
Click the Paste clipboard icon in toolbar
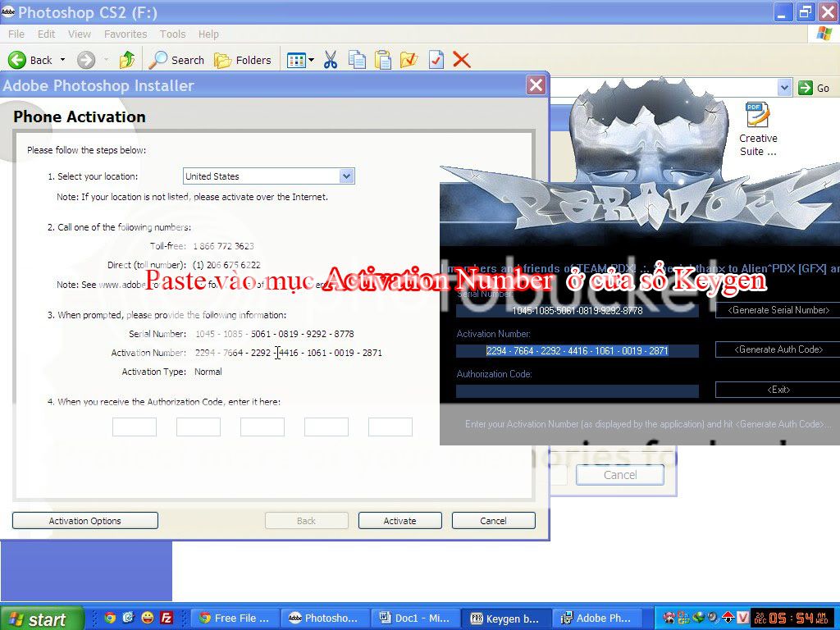(382, 60)
